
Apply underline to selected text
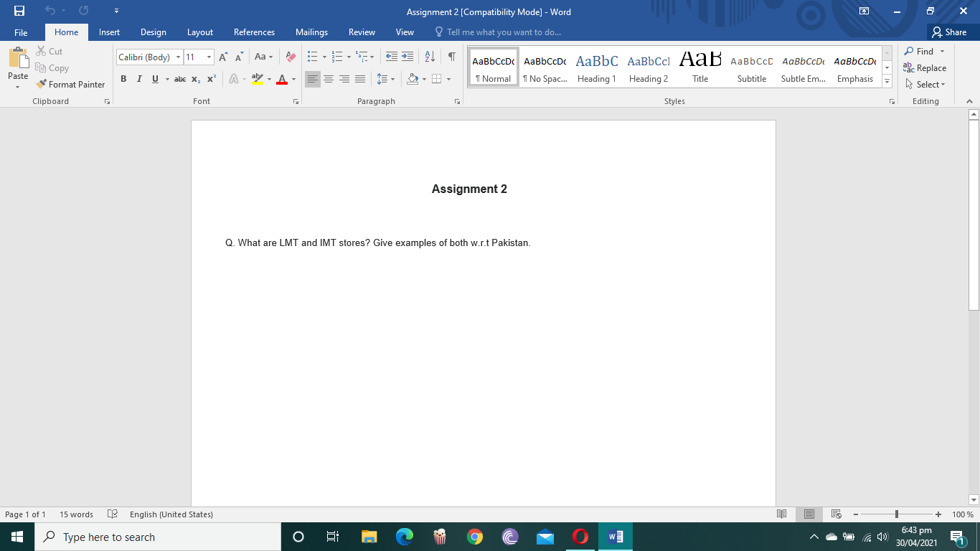tap(155, 80)
